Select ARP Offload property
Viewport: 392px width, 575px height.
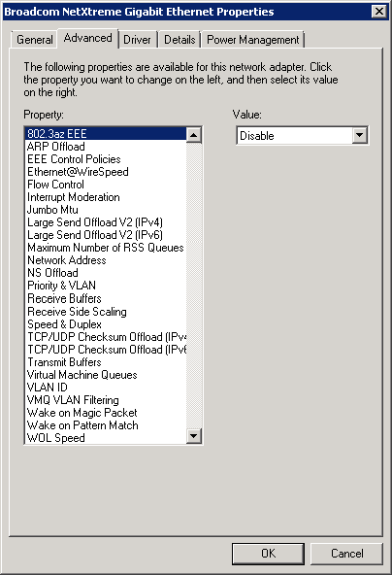106,147
